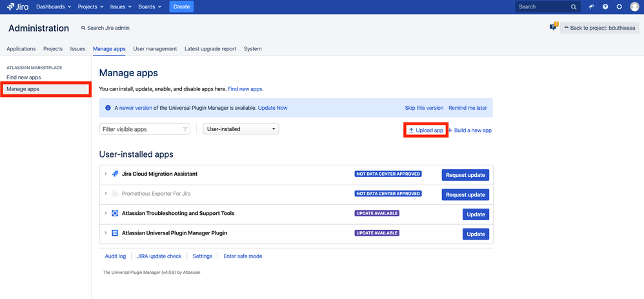
Task: Click the Create button
Action: tap(181, 7)
